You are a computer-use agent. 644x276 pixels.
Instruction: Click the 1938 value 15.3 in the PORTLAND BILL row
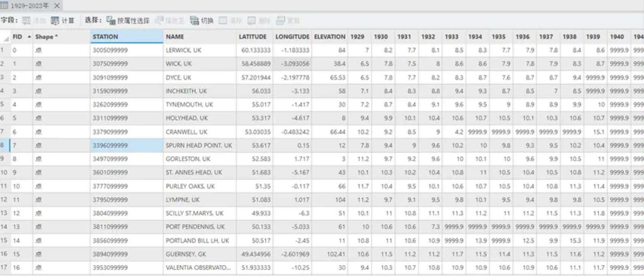pyautogui.click(x=571, y=240)
